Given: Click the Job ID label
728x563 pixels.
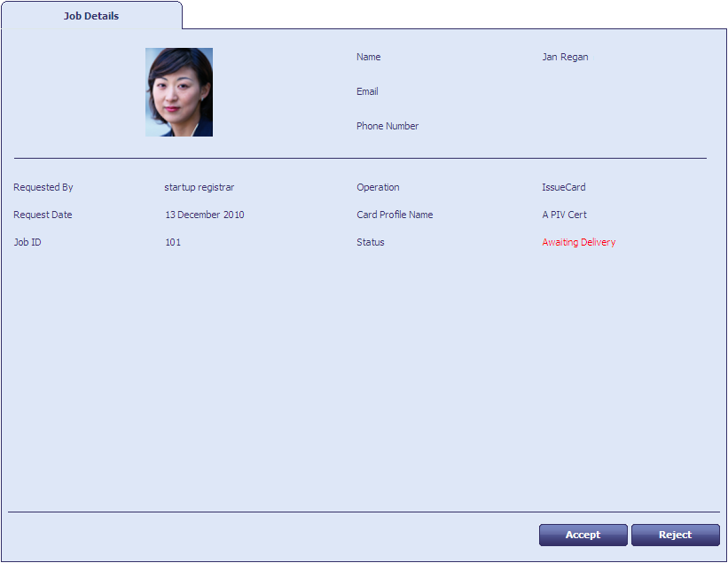Looking at the screenshot, I should tap(27, 242).
